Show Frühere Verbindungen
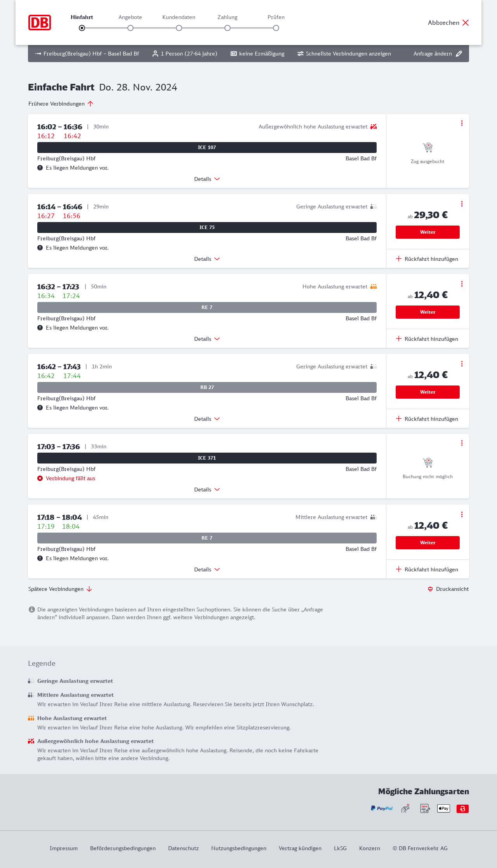Screen dimensions: 497x868 (x=61, y=104)
